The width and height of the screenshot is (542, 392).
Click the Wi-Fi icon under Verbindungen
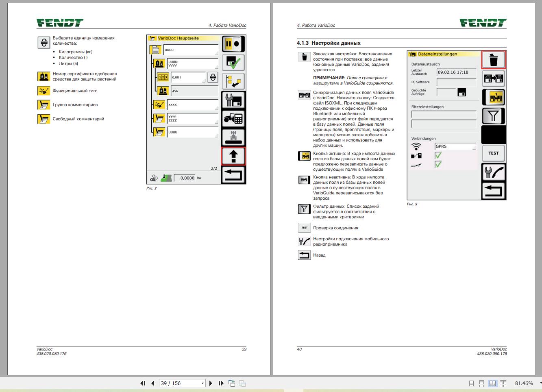(416, 146)
